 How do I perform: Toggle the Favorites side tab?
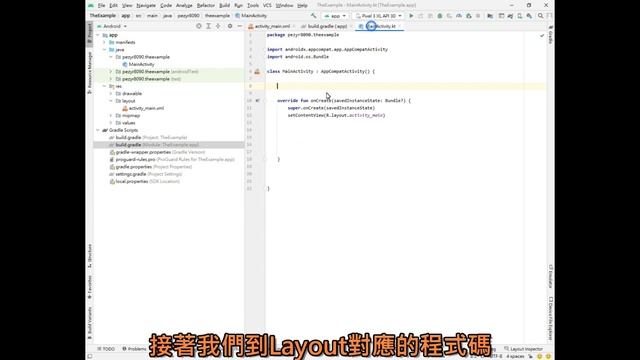(90, 287)
